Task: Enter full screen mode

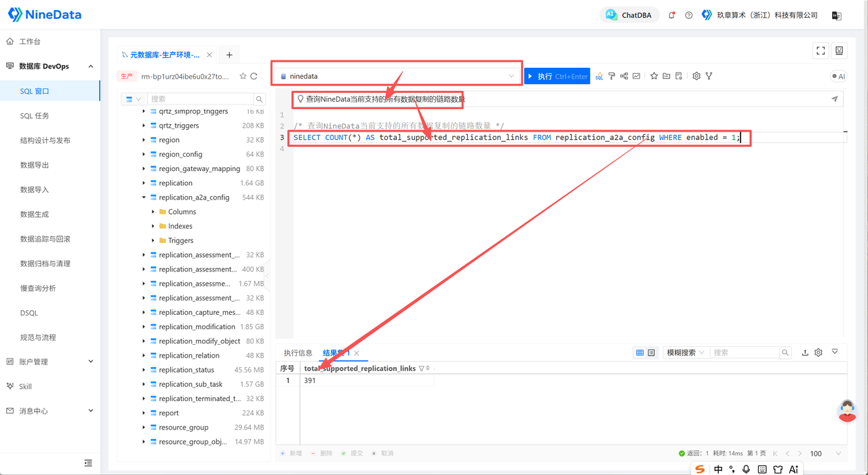Action: [x=821, y=51]
